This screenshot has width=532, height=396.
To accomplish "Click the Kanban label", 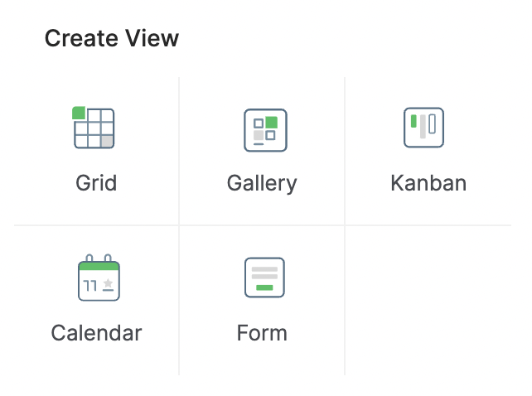I will click(x=428, y=182).
